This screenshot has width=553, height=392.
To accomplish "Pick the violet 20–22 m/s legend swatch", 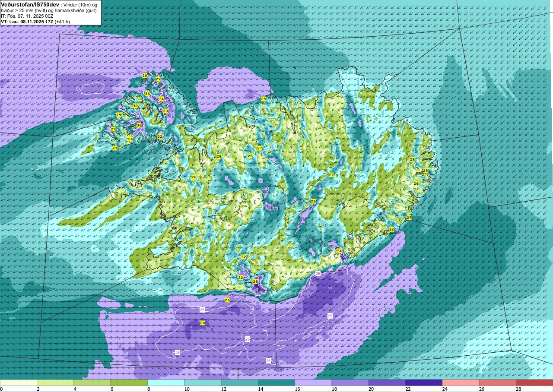I will (387, 383).
